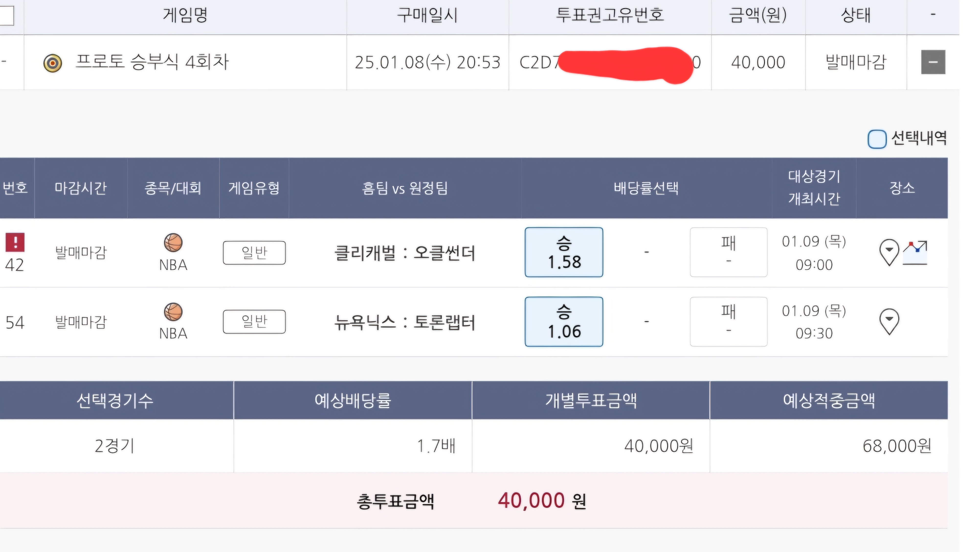Toggle the 선택내역 checkbox
Image resolution: width=980 pixels, height=552 pixels.
click(x=877, y=138)
